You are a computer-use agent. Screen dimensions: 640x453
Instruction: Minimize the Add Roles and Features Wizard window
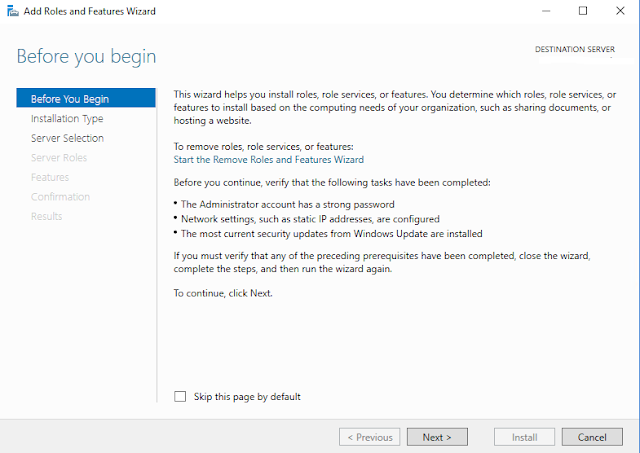click(x=546, y=11)
